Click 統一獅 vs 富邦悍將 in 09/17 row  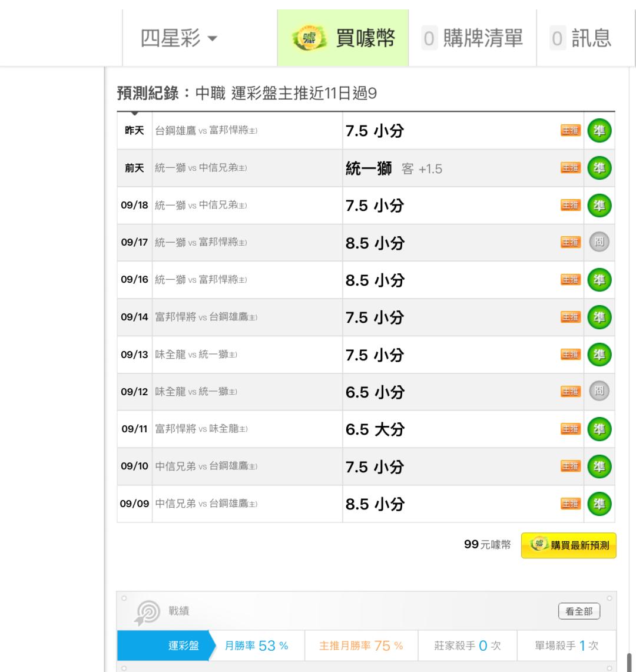201,242
